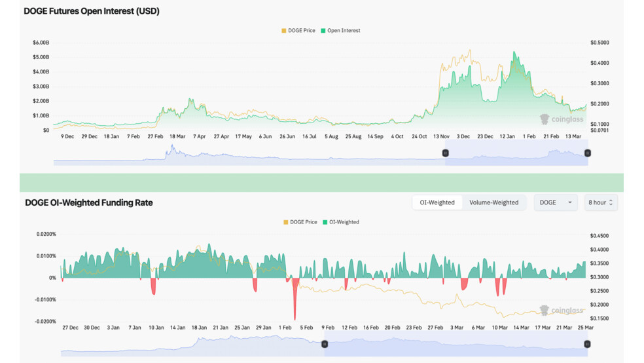Click the selected range in Open Interest navigator
This screenshot has width=644, height=363.
tap(516, 153)
